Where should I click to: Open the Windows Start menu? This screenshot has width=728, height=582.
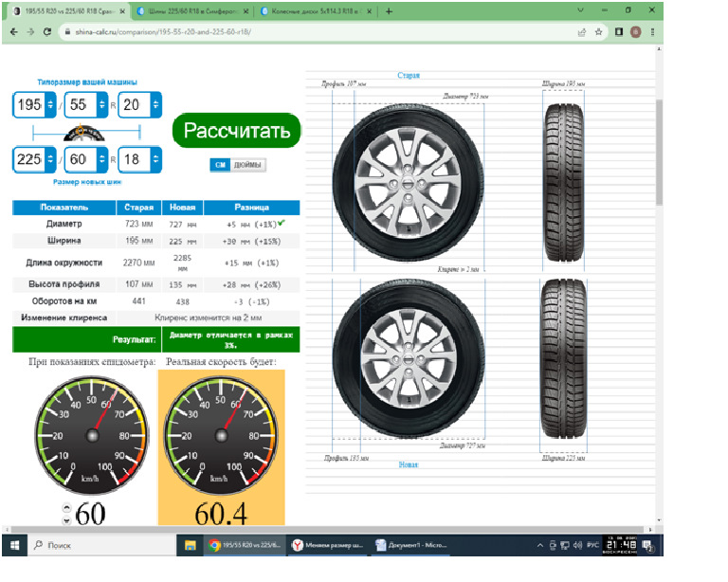coord(16,545)
